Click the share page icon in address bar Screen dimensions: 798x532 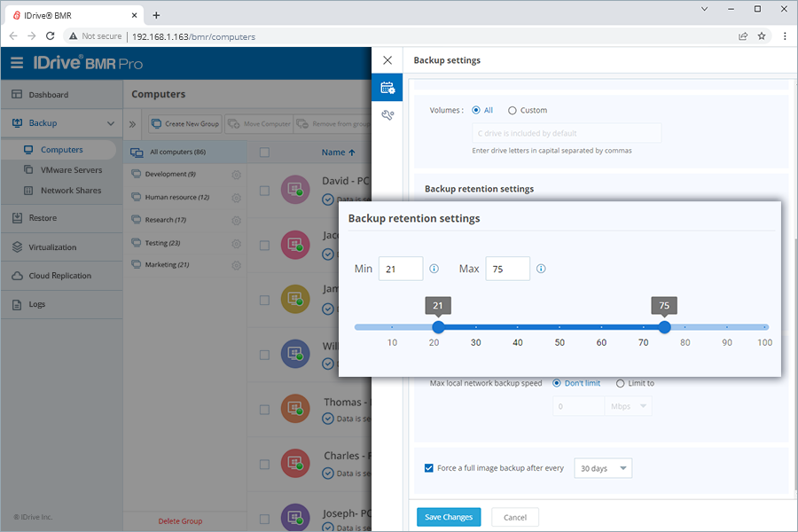click(x=743, y=36)
